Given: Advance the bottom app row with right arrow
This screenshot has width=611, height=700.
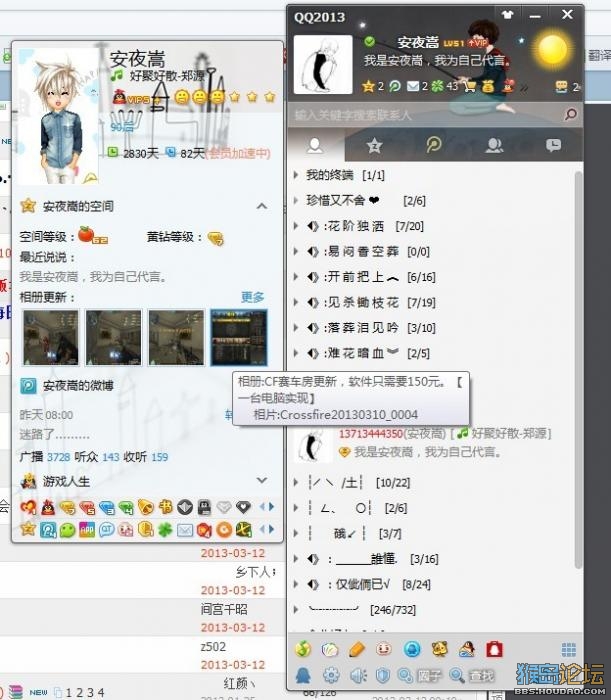Looking at the screenshot, I should pos(271,529).
